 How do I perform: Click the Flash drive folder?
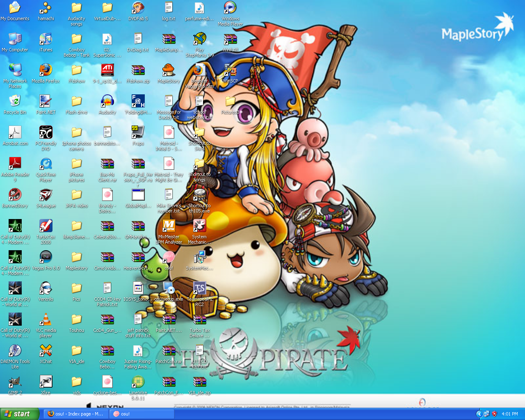point(76,101)
